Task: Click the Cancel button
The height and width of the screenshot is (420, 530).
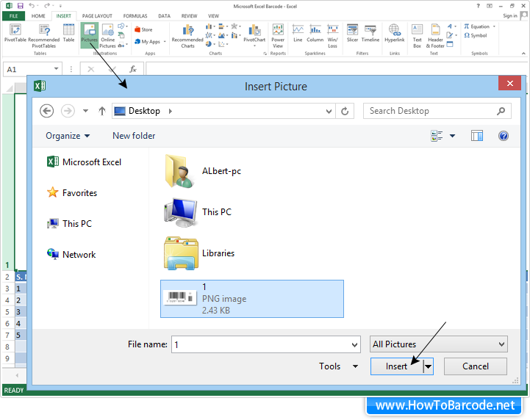Action: [476, 366]
